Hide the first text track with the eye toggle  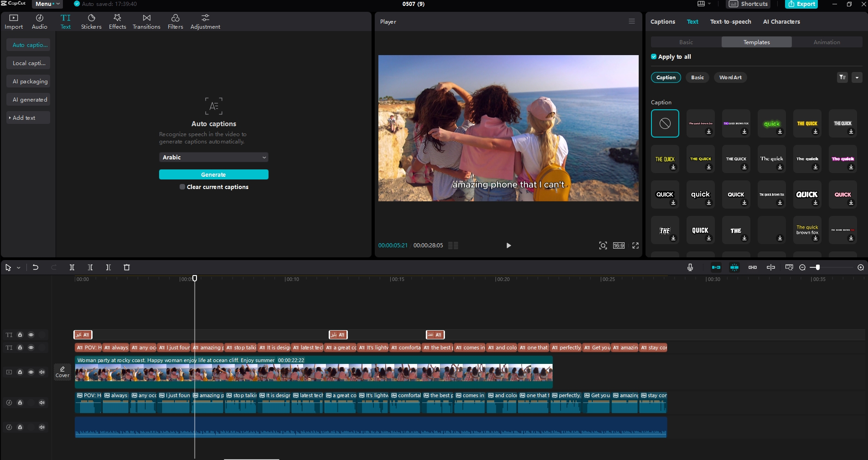click(x=31, y=335)
